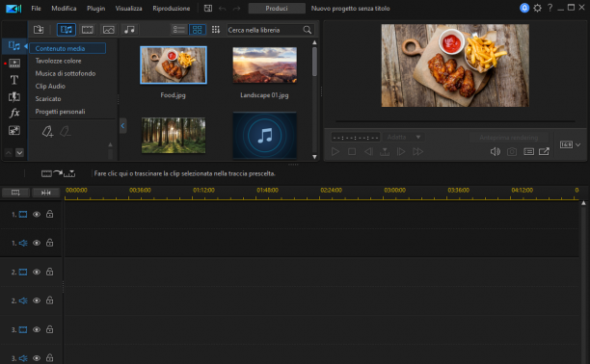
Task: Toggle eye icon on audio track 1
Action: point(37,243)
